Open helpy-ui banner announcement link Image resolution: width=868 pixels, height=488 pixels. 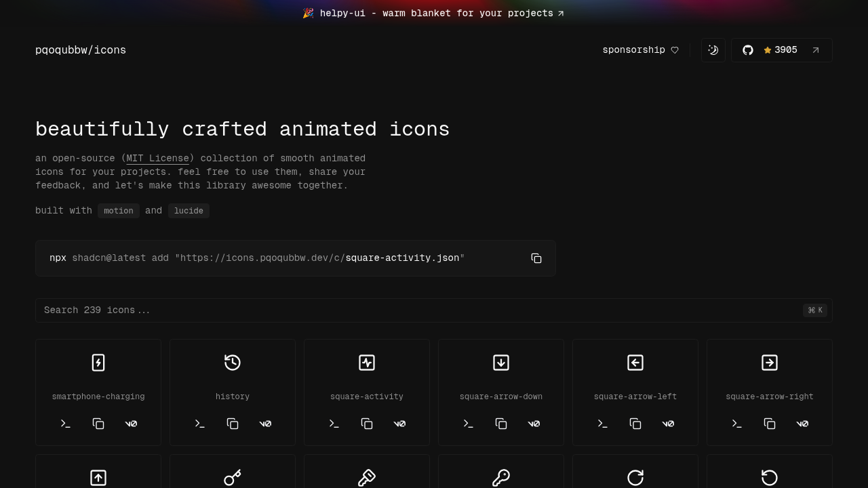point(434,14)
